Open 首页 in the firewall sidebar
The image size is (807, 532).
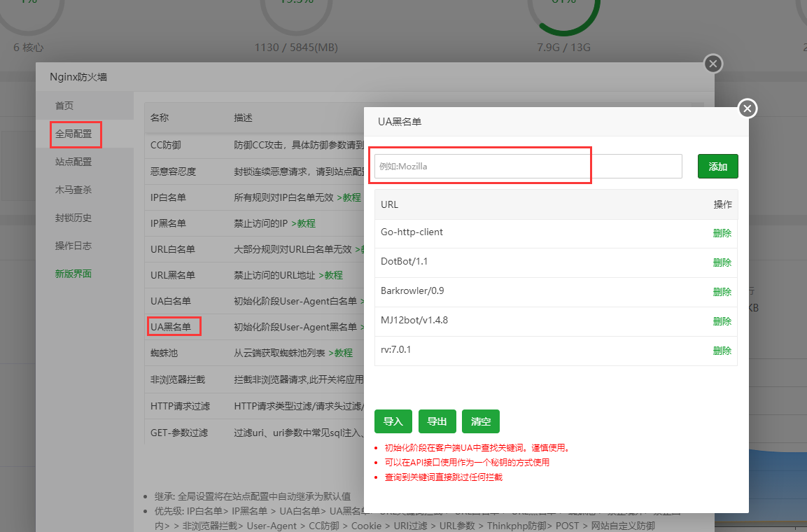pos(64,106)
